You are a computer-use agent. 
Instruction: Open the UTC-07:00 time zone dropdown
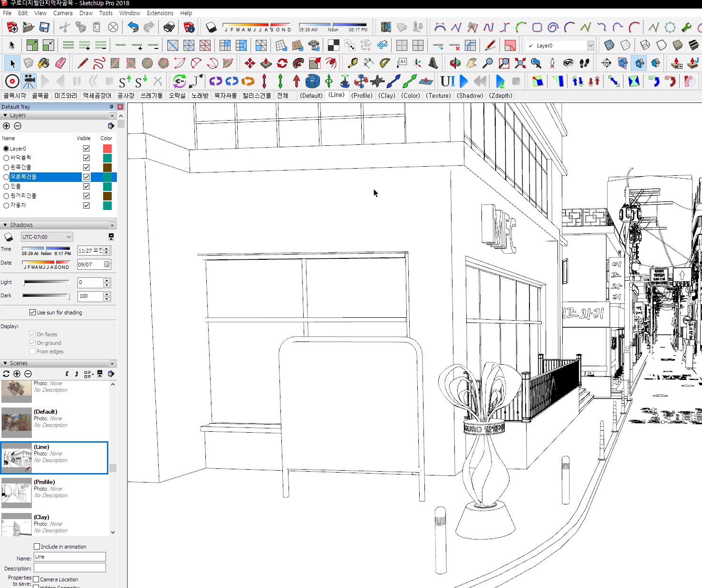click(47, 237)
